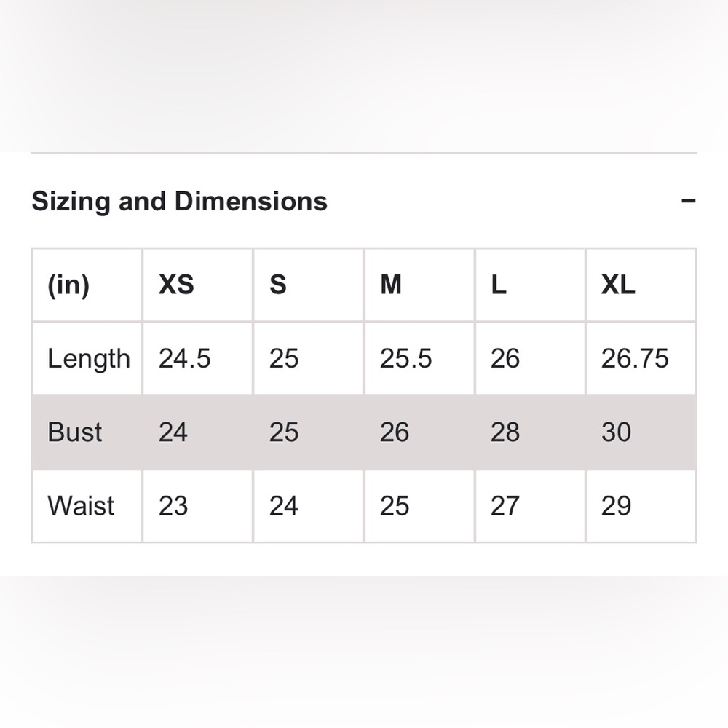The image size is (728, 728).
Task: Click the XL bust value 30
Action: tap(616, 432)
